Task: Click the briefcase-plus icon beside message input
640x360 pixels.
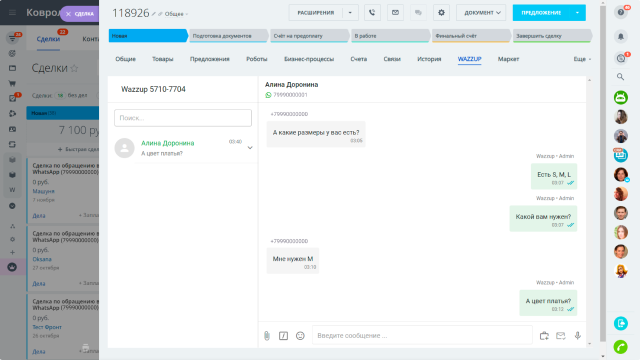Action: pos(544,336)
